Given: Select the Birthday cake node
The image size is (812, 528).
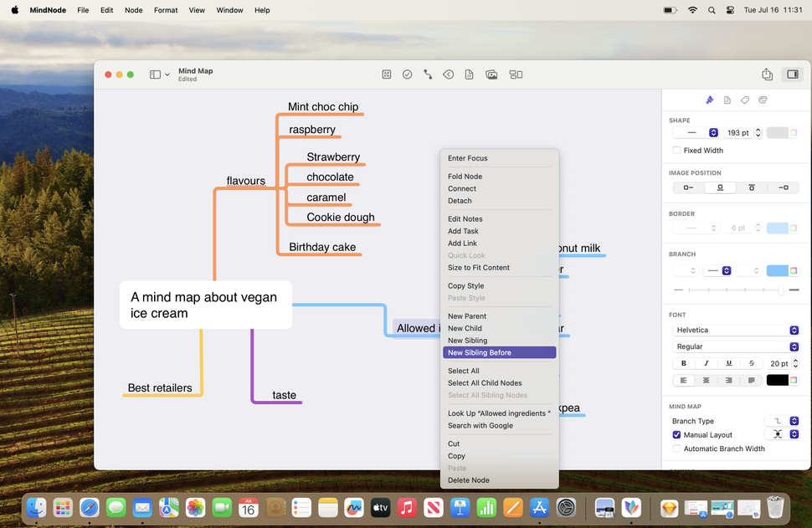Looking at the screenshot, I should [322, 247].
